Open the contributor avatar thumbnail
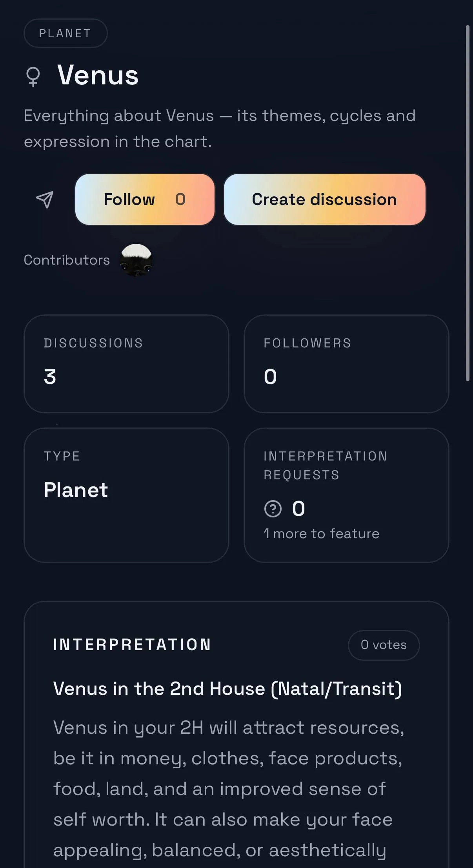473x868 pixels. point(136,260)
